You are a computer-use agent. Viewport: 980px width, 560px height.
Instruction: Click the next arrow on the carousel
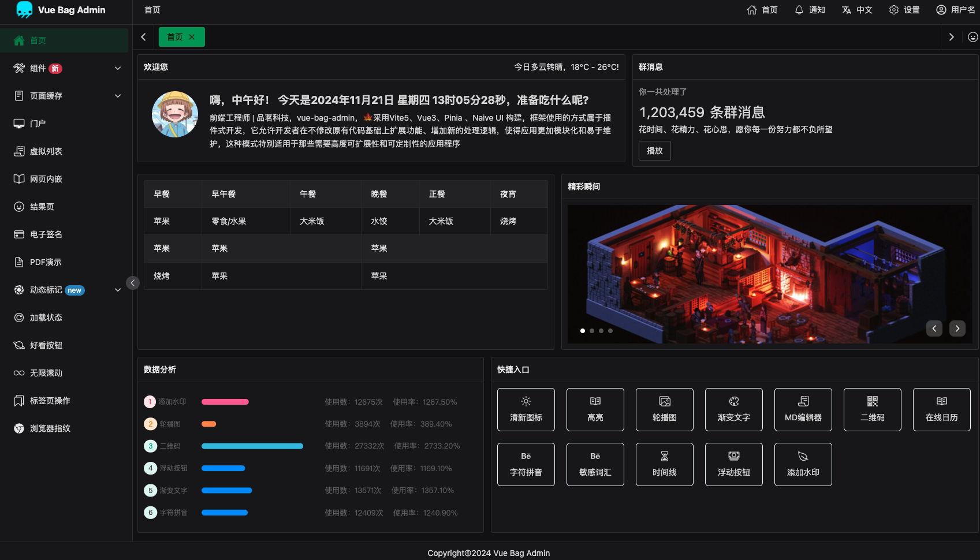957,328
